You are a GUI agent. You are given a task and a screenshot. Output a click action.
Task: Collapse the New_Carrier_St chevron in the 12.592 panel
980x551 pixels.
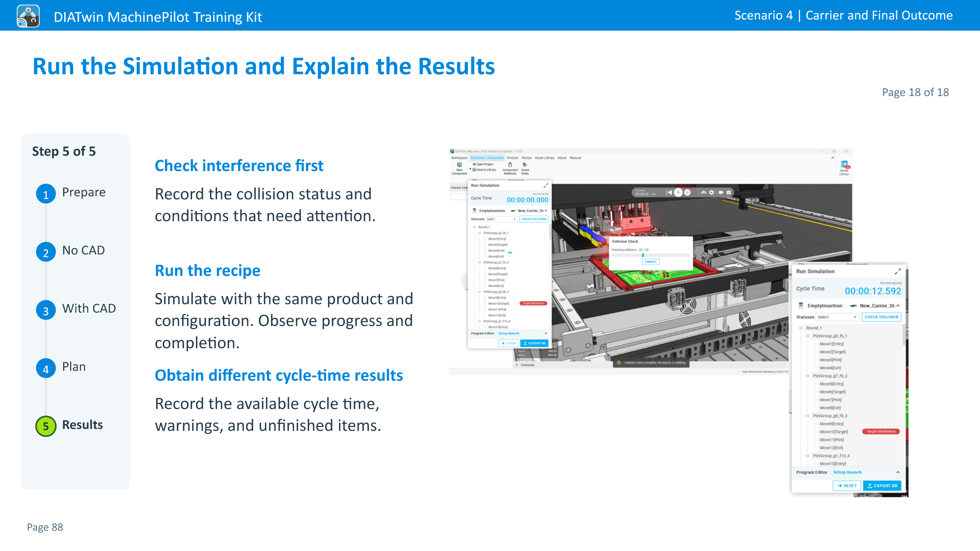[898, 306]
